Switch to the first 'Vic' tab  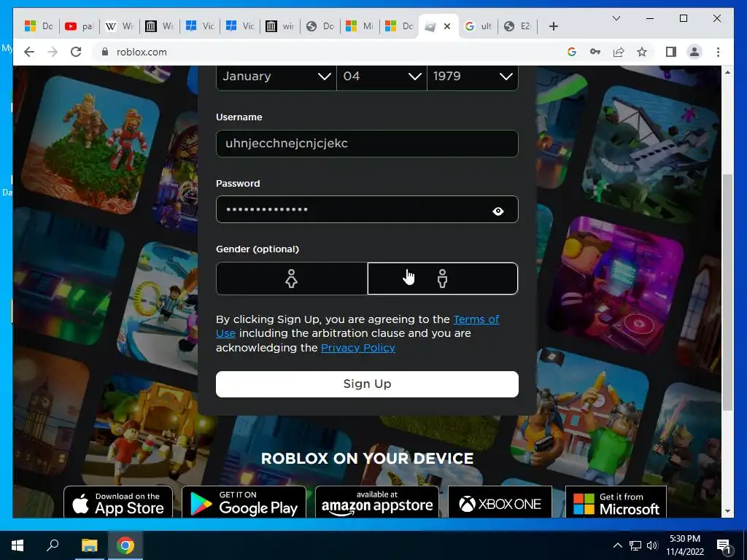[200, 26]
